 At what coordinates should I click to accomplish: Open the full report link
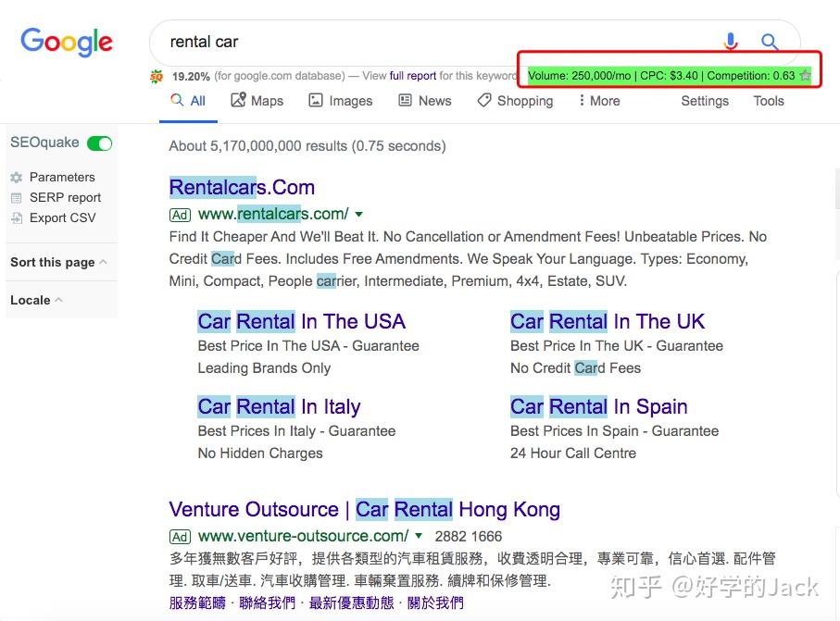(412, 76)
